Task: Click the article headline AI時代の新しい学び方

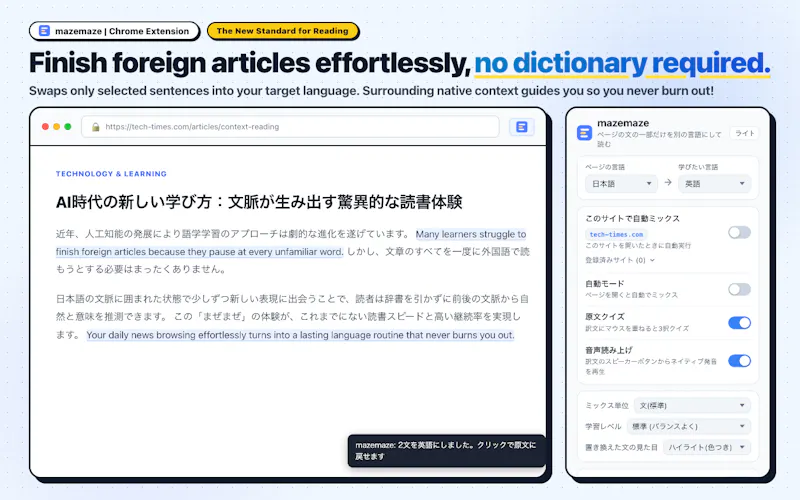Action: (x=259, y=202)
